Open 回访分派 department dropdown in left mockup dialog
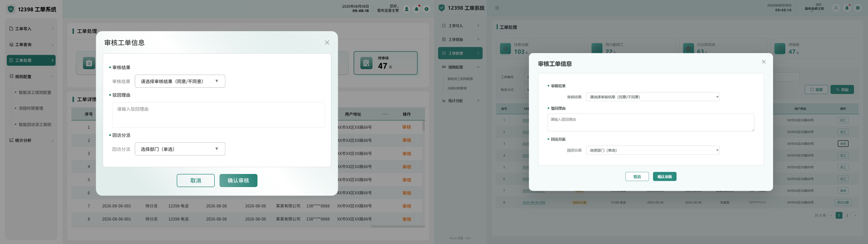 (x=180, y=149)
